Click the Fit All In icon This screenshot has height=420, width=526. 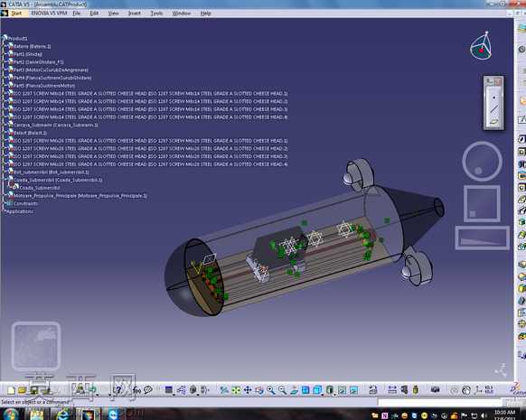[x=236, y=390]
